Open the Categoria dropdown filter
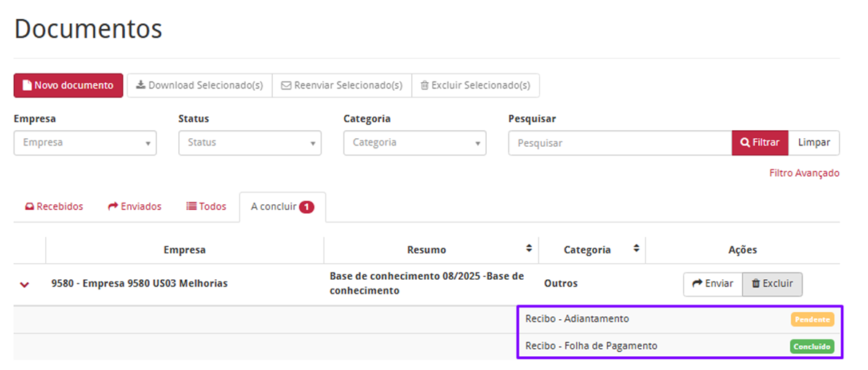This screenshot has width=868, height=370. [415, 142]
